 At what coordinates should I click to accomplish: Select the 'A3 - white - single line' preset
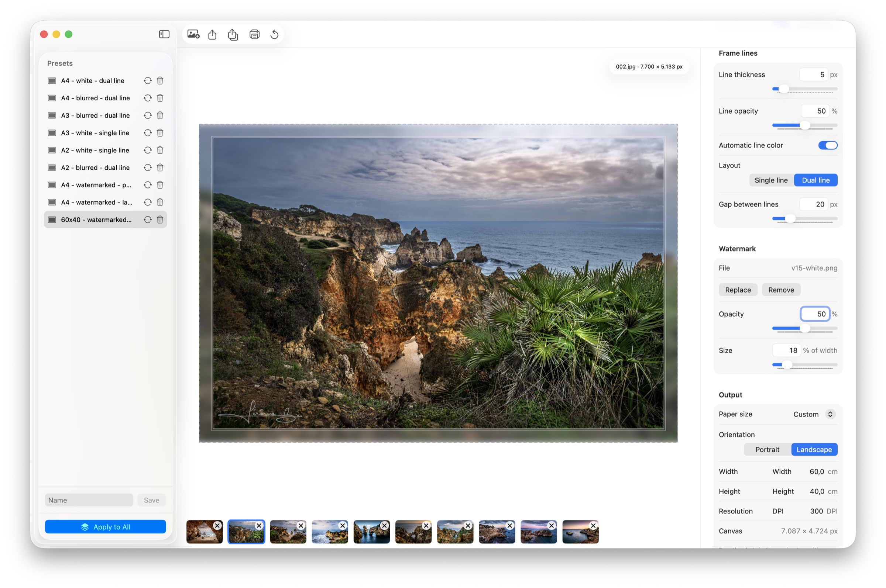point(106,133)
